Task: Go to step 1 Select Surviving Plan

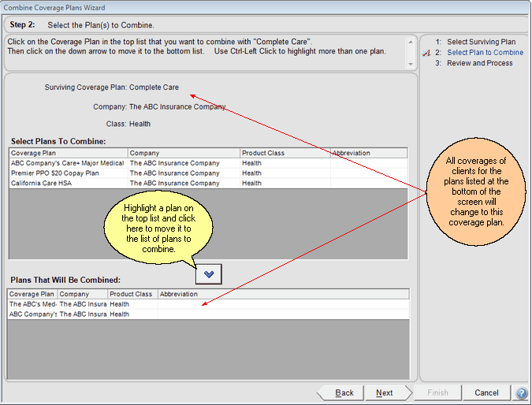Action: click(x=481, y=42)
